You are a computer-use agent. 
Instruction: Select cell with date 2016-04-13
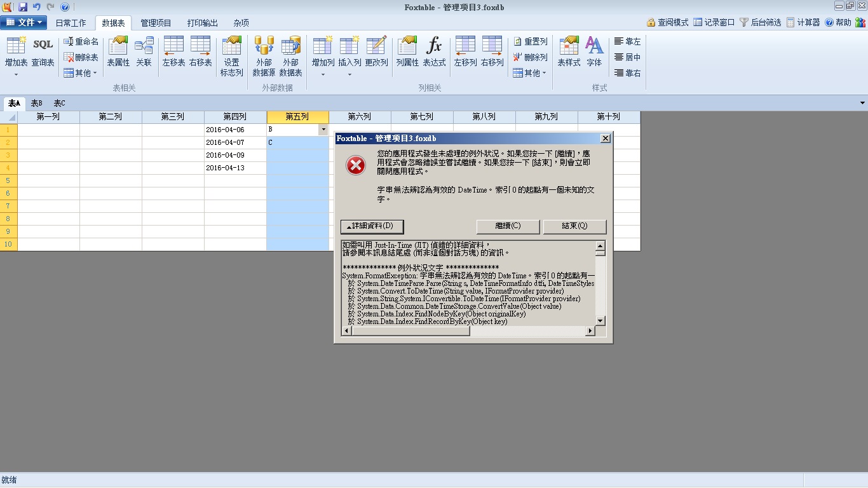pos(235,168)
